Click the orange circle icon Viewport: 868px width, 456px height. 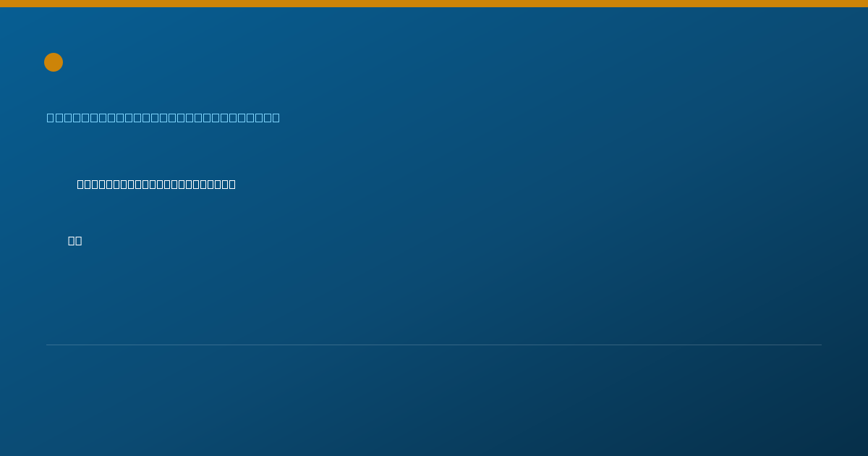coord(54,62)
